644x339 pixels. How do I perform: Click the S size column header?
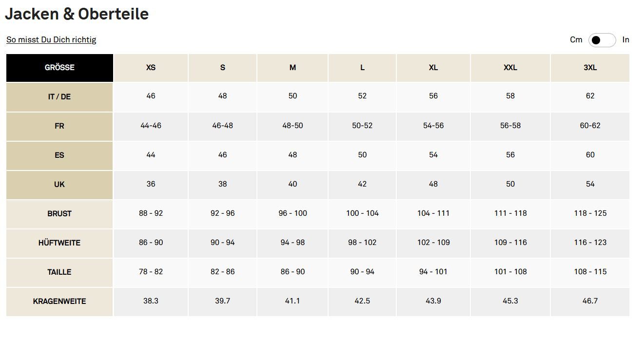coord(222,68)
